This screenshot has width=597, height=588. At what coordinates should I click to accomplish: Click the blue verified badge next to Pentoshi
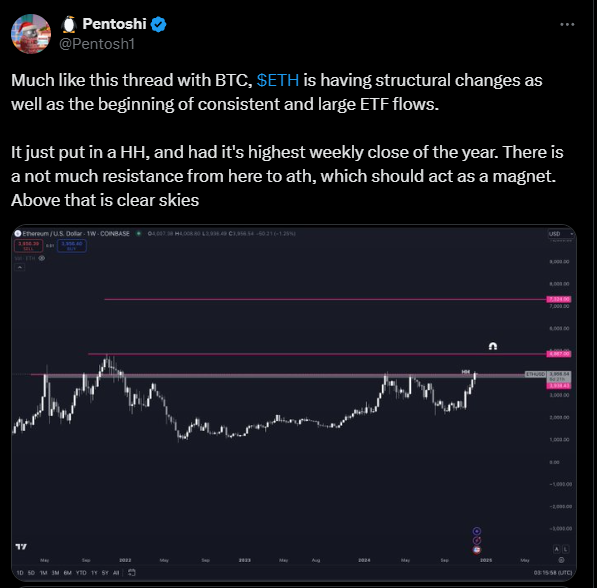coord(158,24)
